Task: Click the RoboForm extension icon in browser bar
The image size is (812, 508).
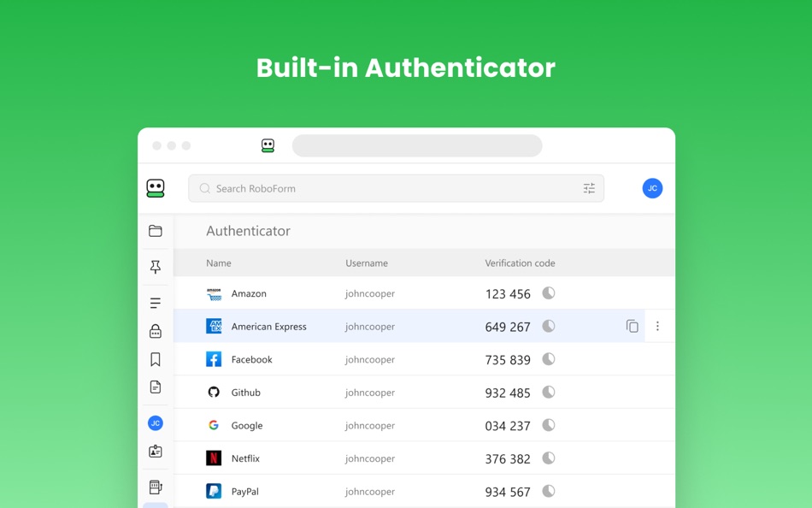Action: click(x=268, y=145)
